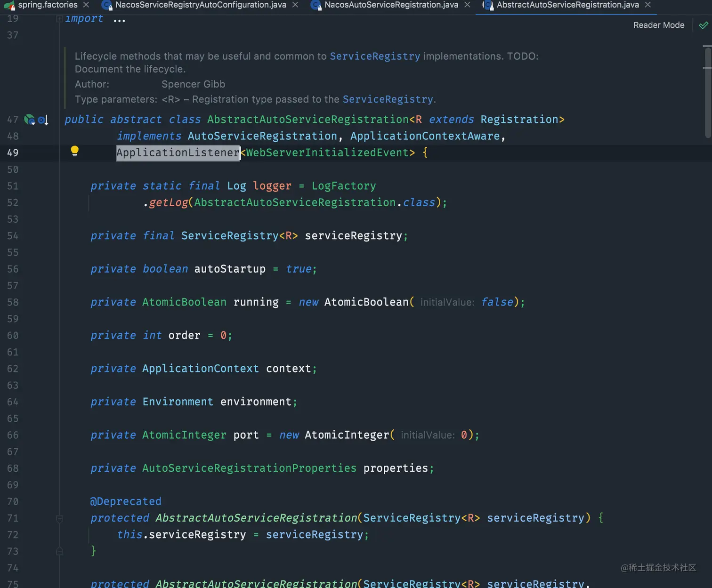Open the Spring bean gutter icon on line 47
The width and height of the screenshot is (712, 588).
coord(30,120)
